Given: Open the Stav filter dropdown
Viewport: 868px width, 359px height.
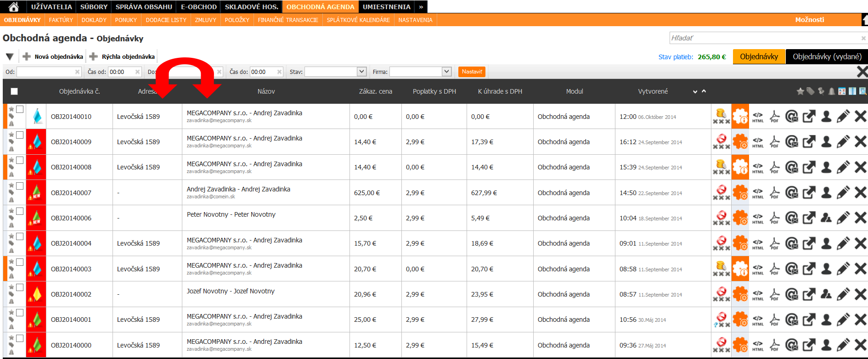Looking at the screenshot, I should tap(361, 72).
